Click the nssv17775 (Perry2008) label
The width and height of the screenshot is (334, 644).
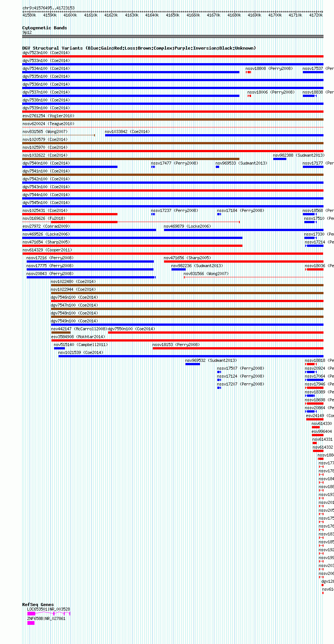click(50, 266)
